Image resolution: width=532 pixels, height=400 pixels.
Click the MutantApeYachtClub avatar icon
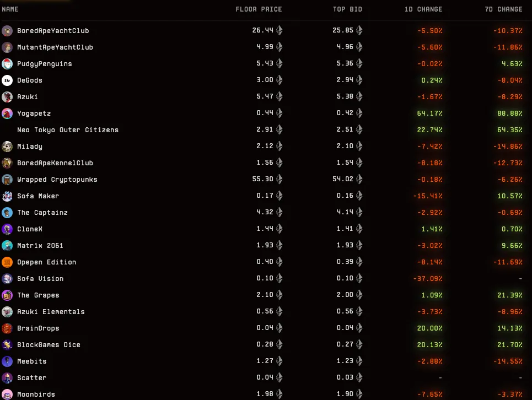7,47
